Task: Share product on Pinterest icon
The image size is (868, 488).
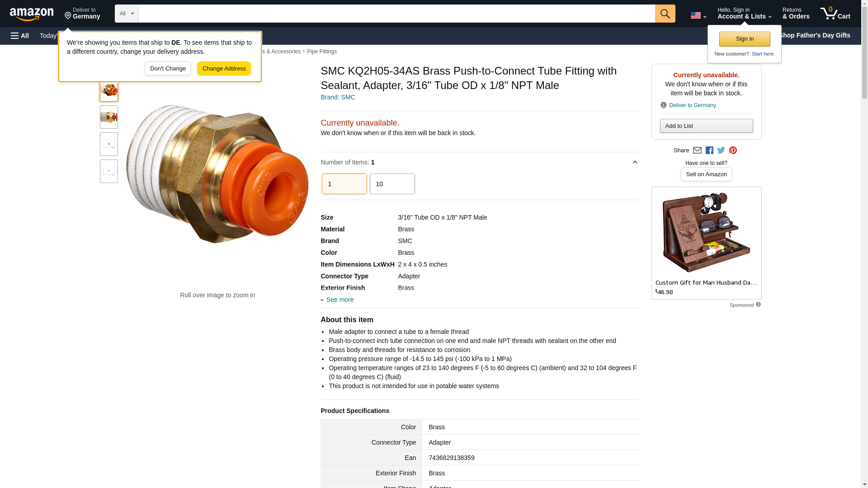Action: pyautogui.click(x=733, y=150)
